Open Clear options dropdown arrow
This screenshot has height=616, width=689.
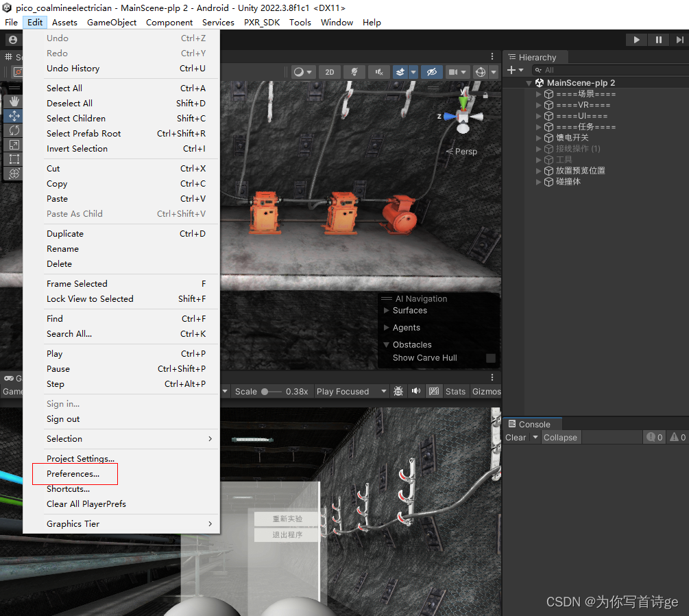point(535,438)
